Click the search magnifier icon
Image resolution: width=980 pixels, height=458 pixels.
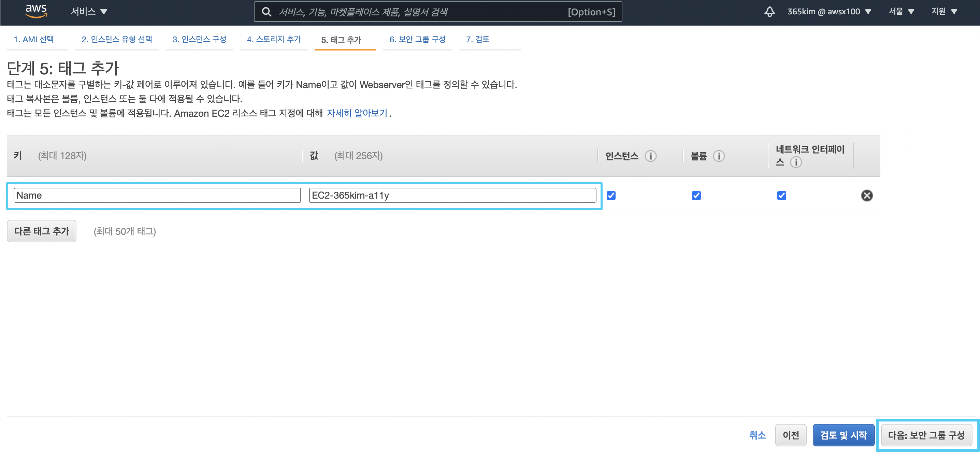pyautogui.click(x=267, y=12)
